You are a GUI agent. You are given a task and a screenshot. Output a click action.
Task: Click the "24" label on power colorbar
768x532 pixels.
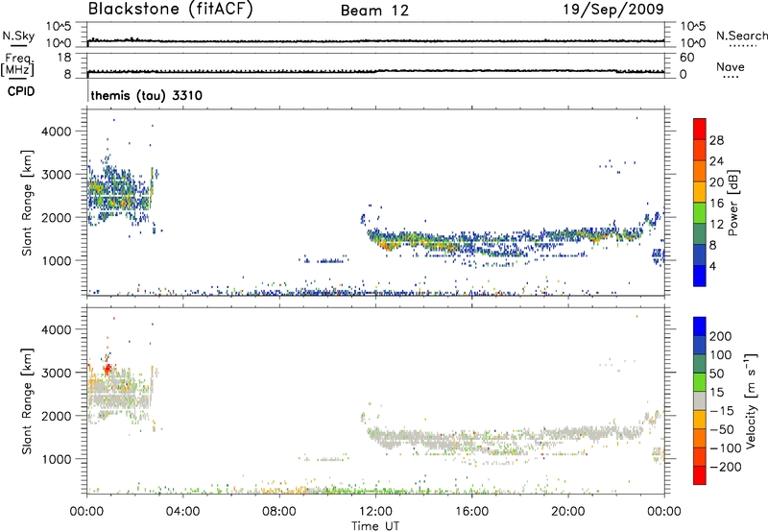pos(716,161)
